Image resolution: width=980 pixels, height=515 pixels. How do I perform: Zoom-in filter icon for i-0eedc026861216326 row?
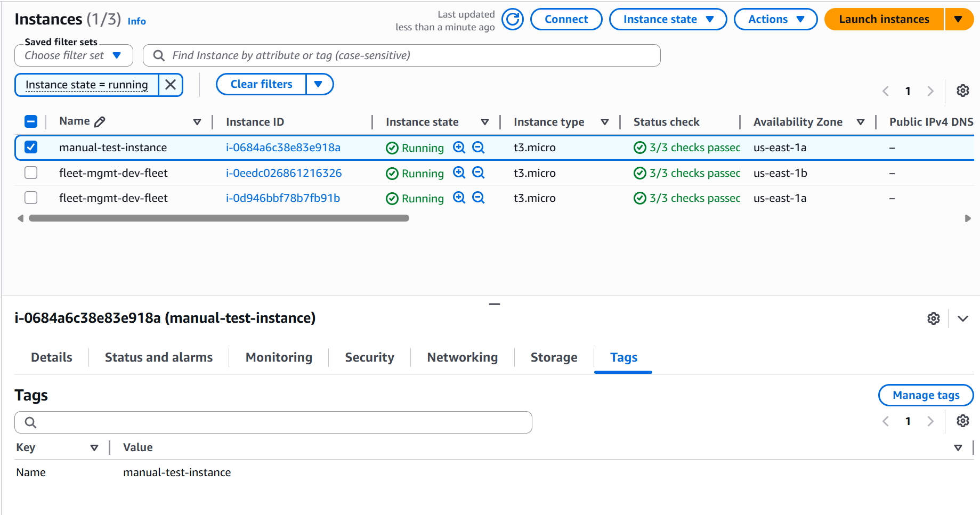[459, 173]
